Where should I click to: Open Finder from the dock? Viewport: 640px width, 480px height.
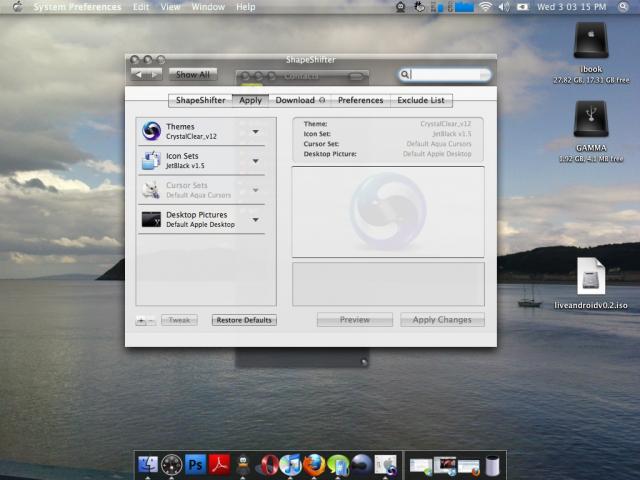click(148, 465)
